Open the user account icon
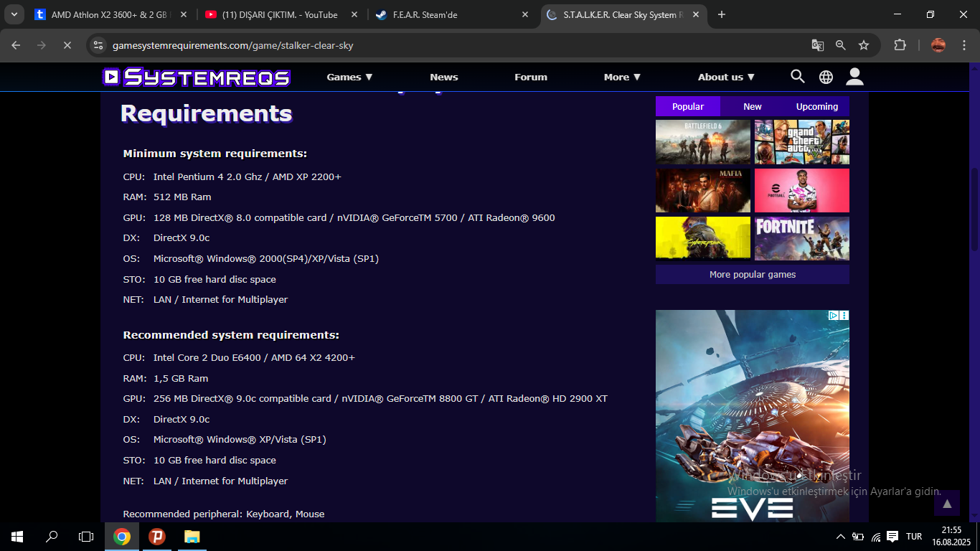 tap(854, 76)
